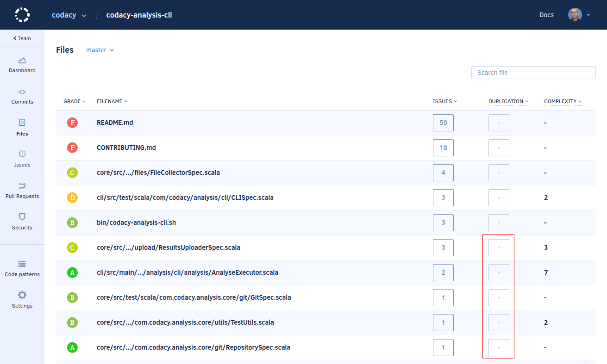This screenshot has height=364, width=607.
Task: Open CONTRIBUTING.md file details
Action: pos(126,148)
